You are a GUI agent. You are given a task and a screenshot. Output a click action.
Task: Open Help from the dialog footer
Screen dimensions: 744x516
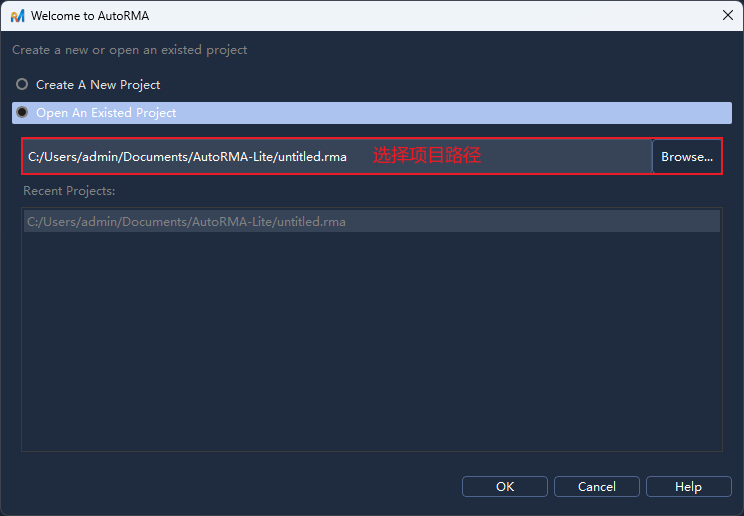click(688, 486)
